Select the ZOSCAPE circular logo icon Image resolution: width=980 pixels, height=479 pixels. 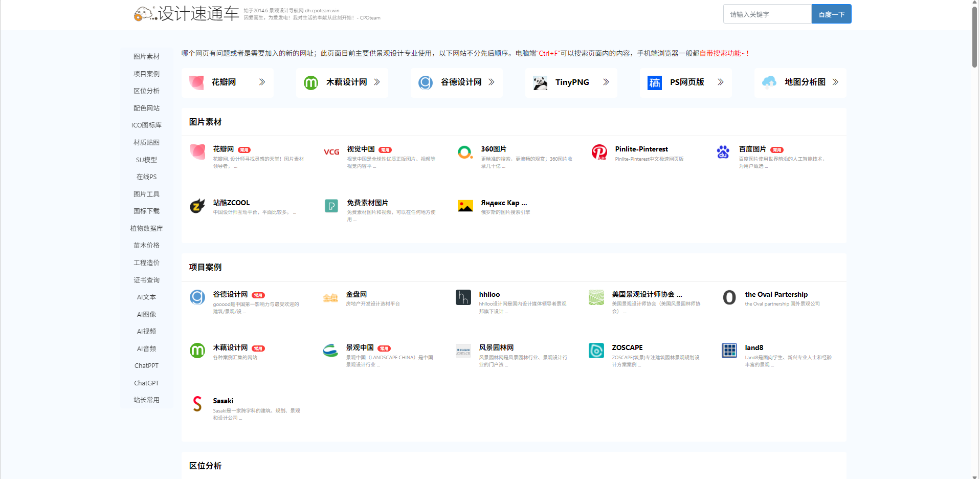596,351
